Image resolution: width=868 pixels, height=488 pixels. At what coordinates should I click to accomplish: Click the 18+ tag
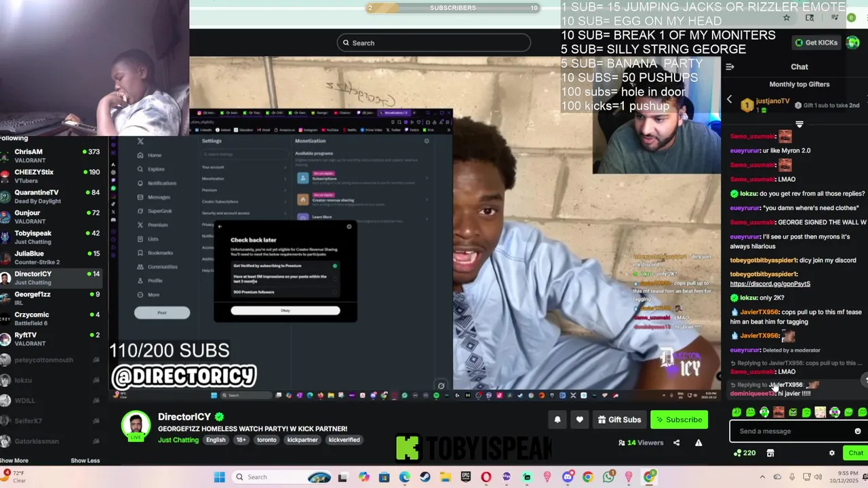(x=241, y=440)
